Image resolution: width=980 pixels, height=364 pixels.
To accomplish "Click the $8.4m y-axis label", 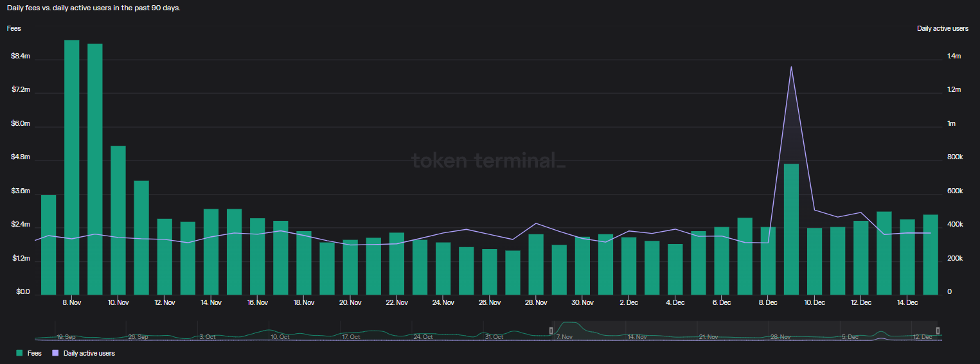I will 21,56.
